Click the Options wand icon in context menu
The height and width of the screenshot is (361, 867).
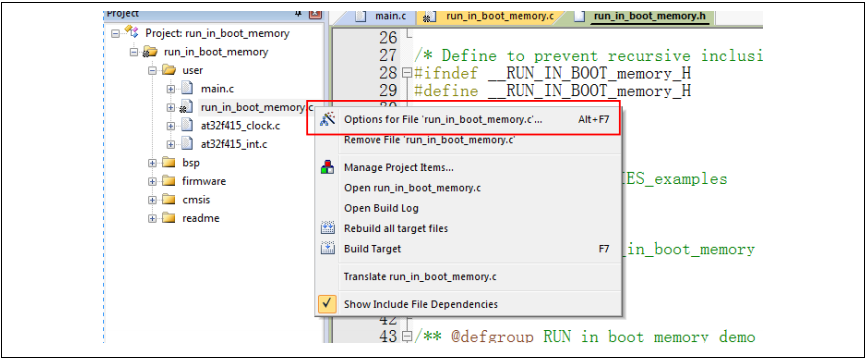327,119
